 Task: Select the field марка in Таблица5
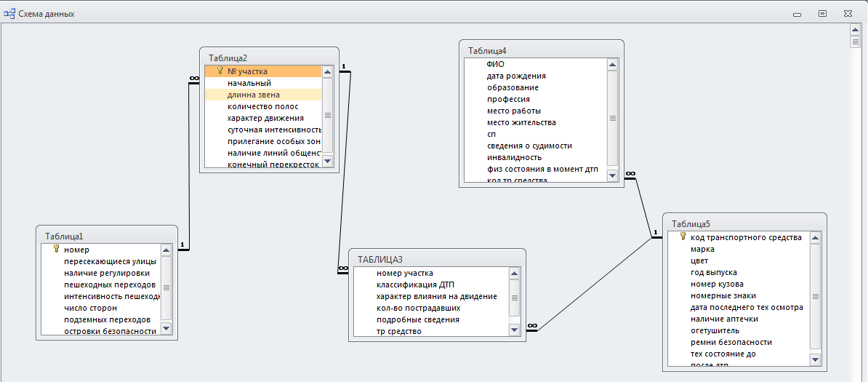coord(739,250)
